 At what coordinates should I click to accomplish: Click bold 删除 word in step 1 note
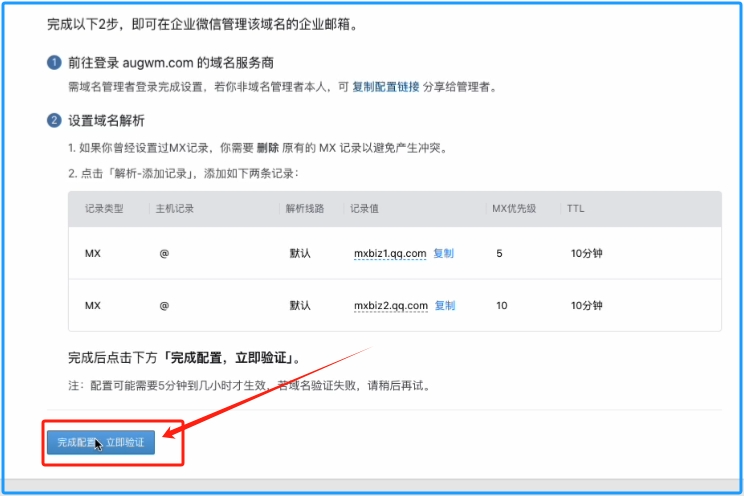pyautogui.click(x=268, y=148)
